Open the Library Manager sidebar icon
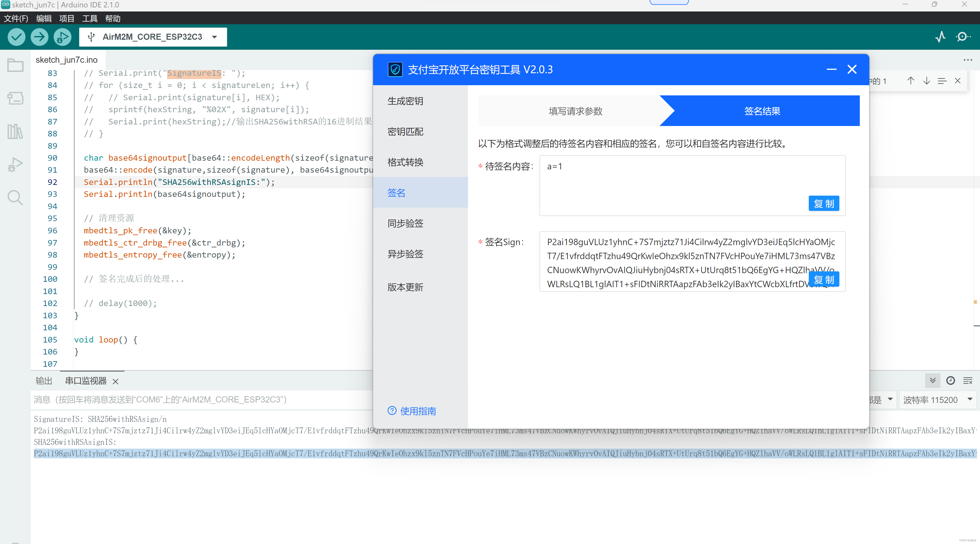Screen dimensions: 980x544 click(15, 132)
